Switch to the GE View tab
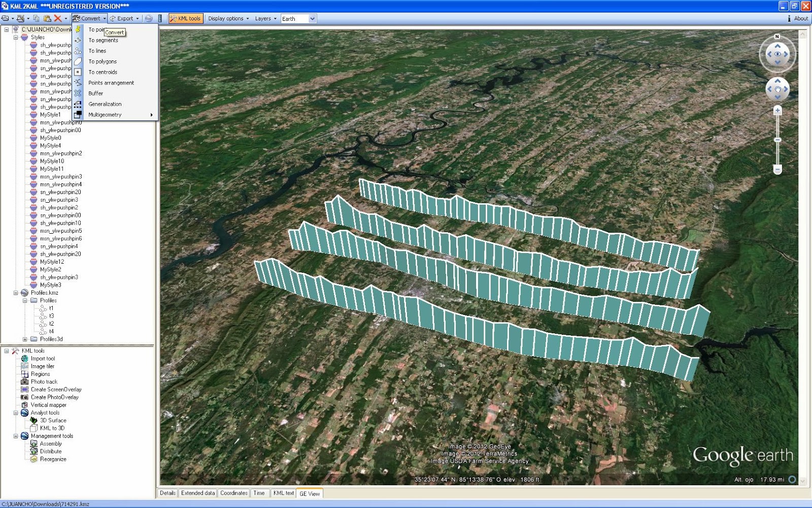This screenshot has height=508, width=812. coord(310,494)
